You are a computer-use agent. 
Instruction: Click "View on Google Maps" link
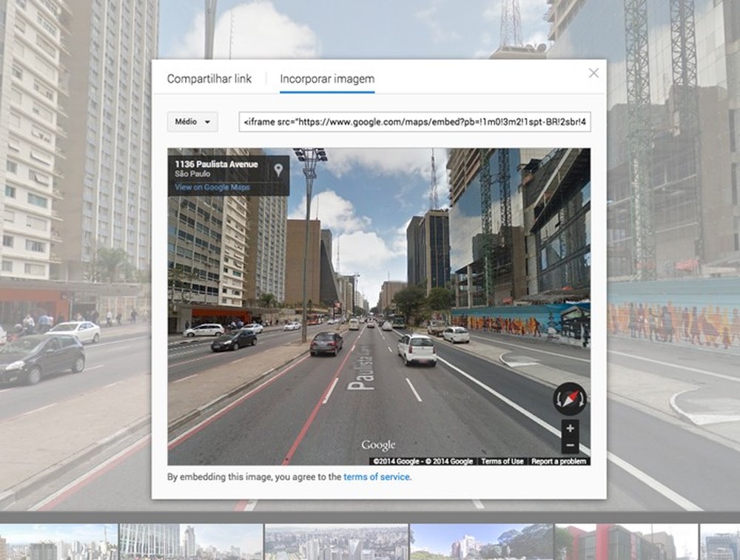tap(212, 186)
